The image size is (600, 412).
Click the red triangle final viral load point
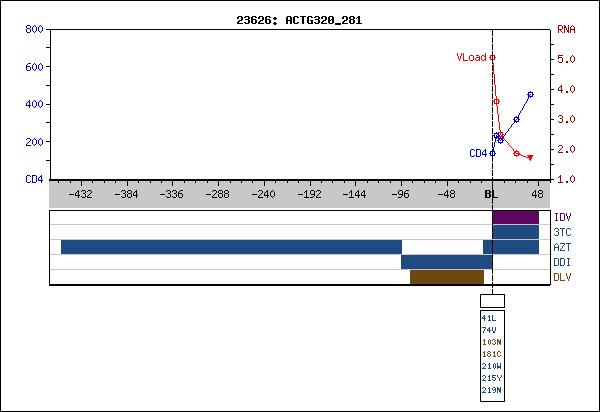(530, 158)
